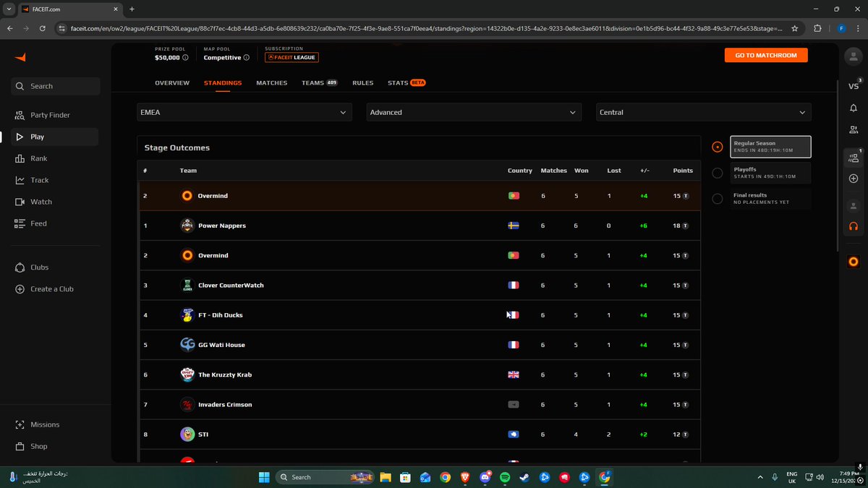Open Discord from the taskbar
This screenshot has width=868, height=488.
[x=485, y=477]
